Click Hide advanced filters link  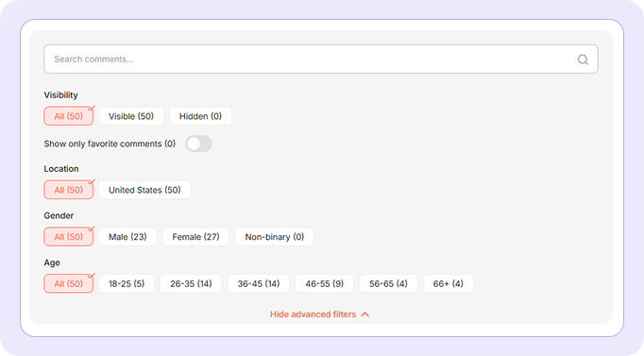(313, 314)
